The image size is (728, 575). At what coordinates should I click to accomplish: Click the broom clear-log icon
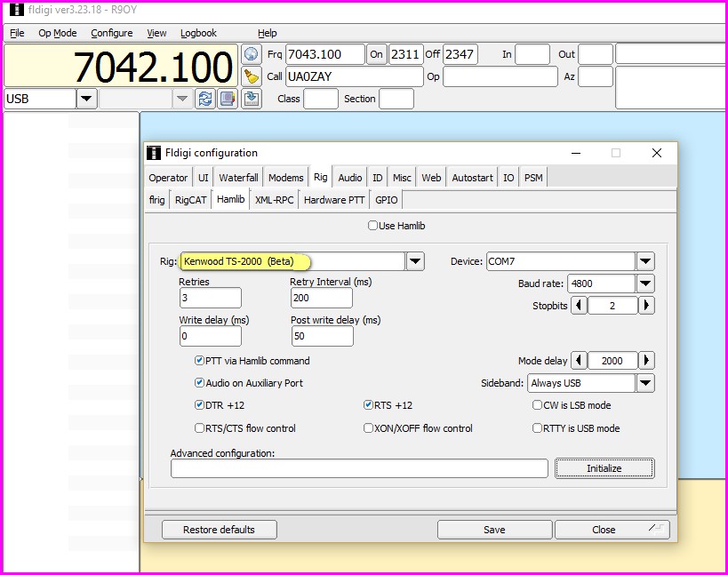click(x=251, y=76)
